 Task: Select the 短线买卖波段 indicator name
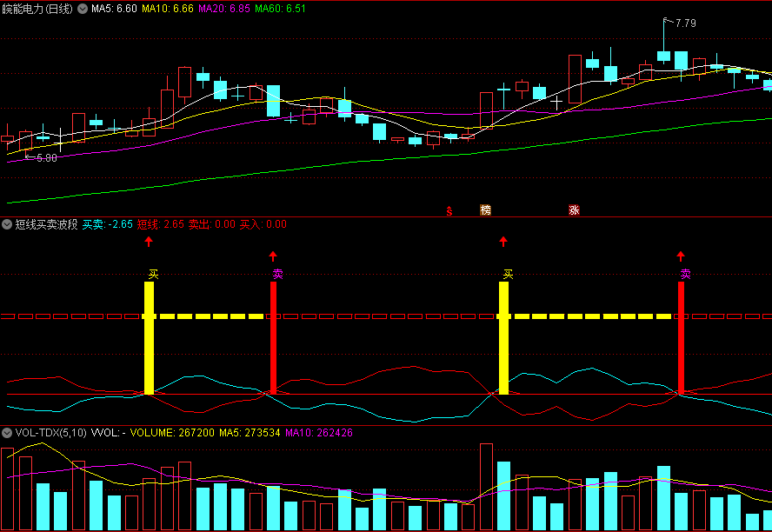pyautogui.click(x=46, y=225)
